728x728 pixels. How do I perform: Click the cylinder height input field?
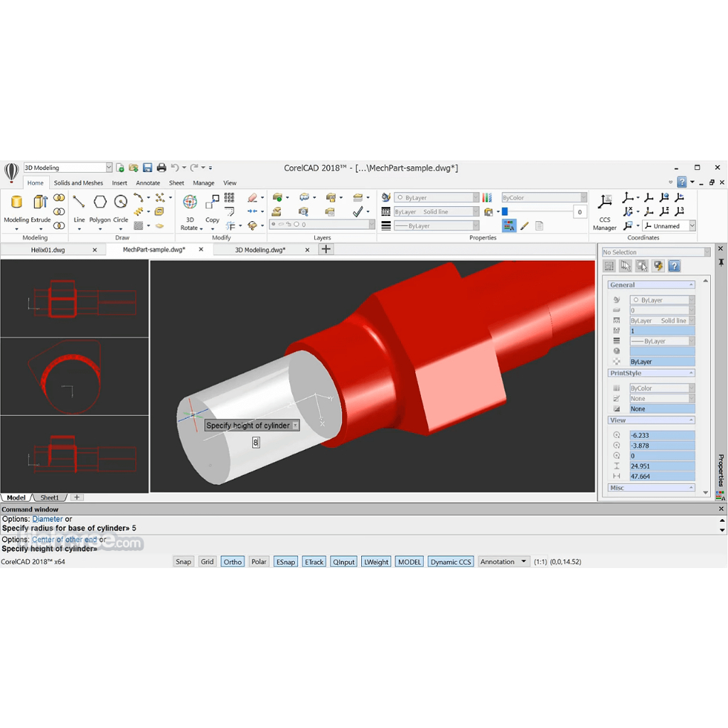coord(256,442)
